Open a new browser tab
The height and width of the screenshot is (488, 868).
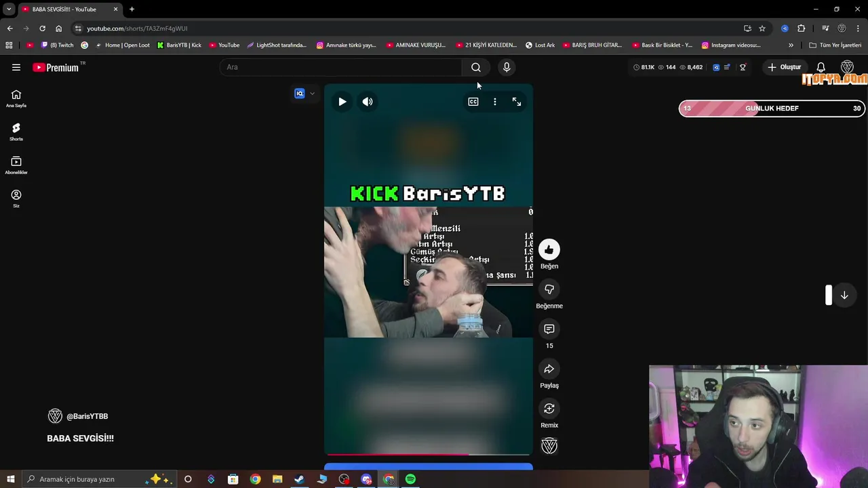[132, 9]
